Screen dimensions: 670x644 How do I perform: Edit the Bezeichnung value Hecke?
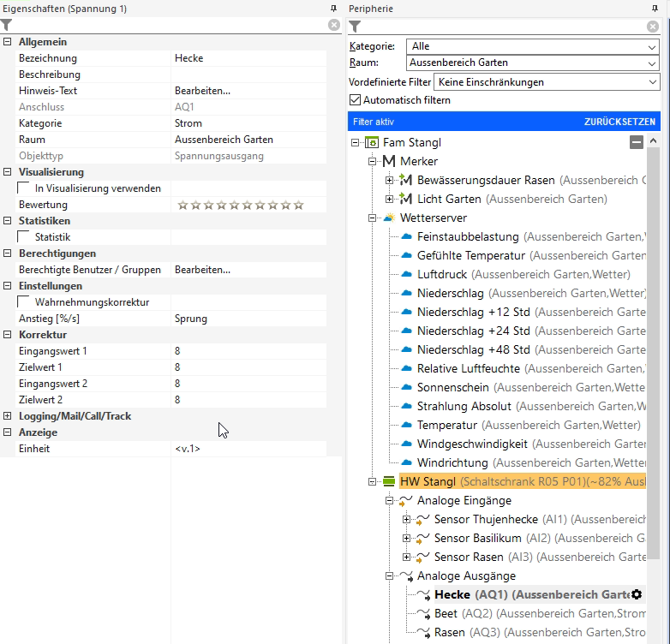coord(248,58)
